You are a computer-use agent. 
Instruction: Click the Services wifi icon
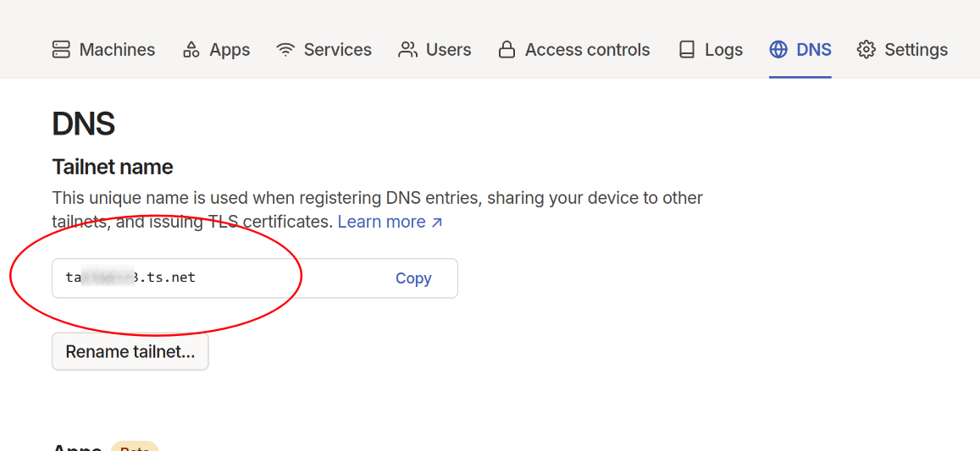coord(286,50)
